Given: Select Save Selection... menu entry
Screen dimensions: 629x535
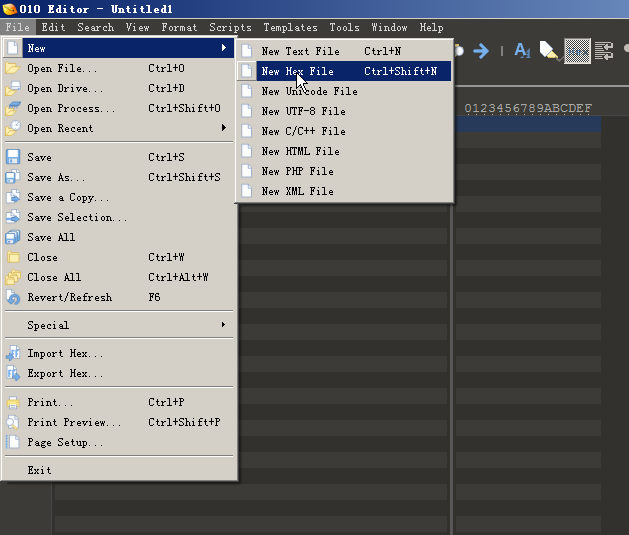Looking at the screenshot, I should click(x=119, y=217).
